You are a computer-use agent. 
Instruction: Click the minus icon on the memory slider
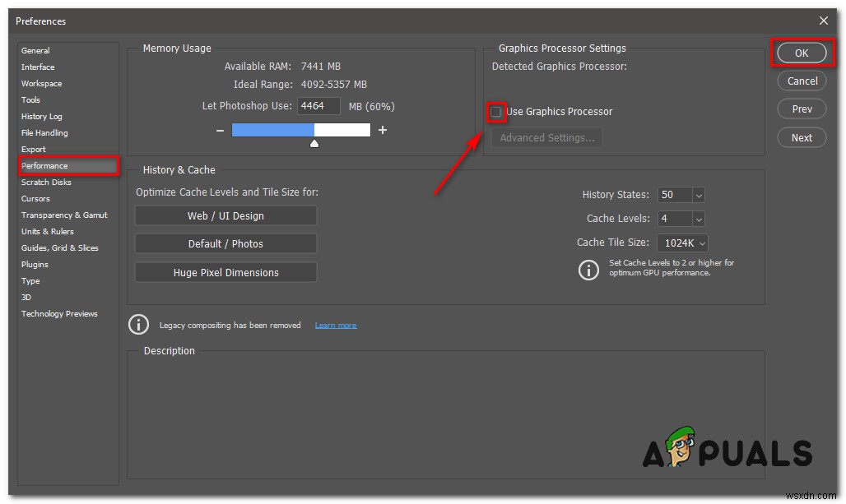pos(220,129)
